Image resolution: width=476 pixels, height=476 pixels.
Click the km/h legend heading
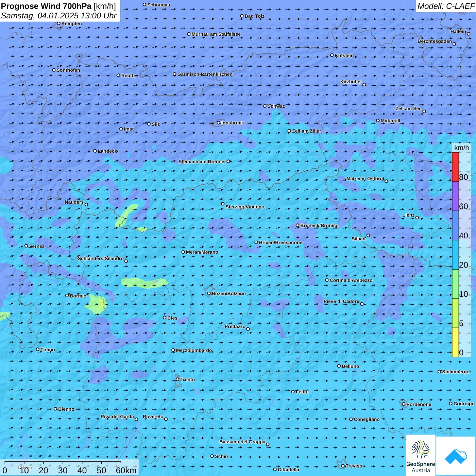pyautogui.click(x=461, y=148)
